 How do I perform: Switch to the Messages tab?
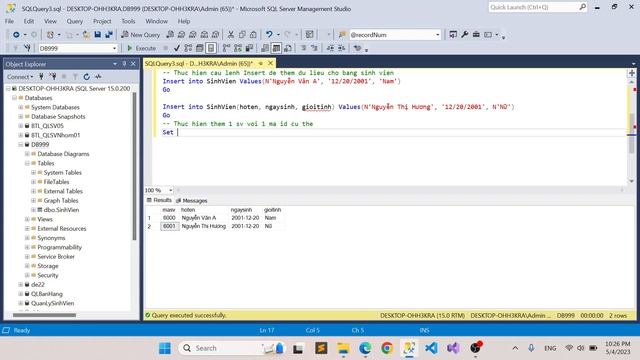tap(191, 200)
